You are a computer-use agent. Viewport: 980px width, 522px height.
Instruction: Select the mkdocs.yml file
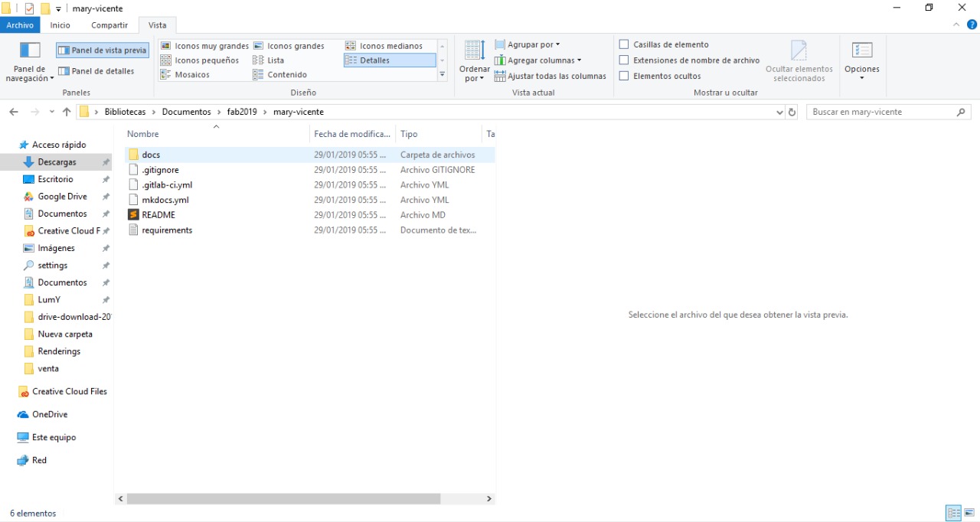(309, 200)
